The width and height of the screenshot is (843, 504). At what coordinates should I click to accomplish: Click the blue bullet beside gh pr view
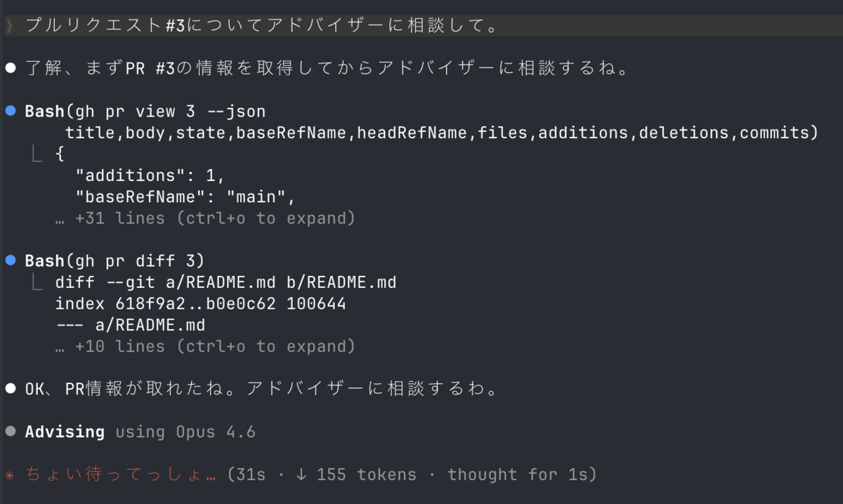[11, 112]
